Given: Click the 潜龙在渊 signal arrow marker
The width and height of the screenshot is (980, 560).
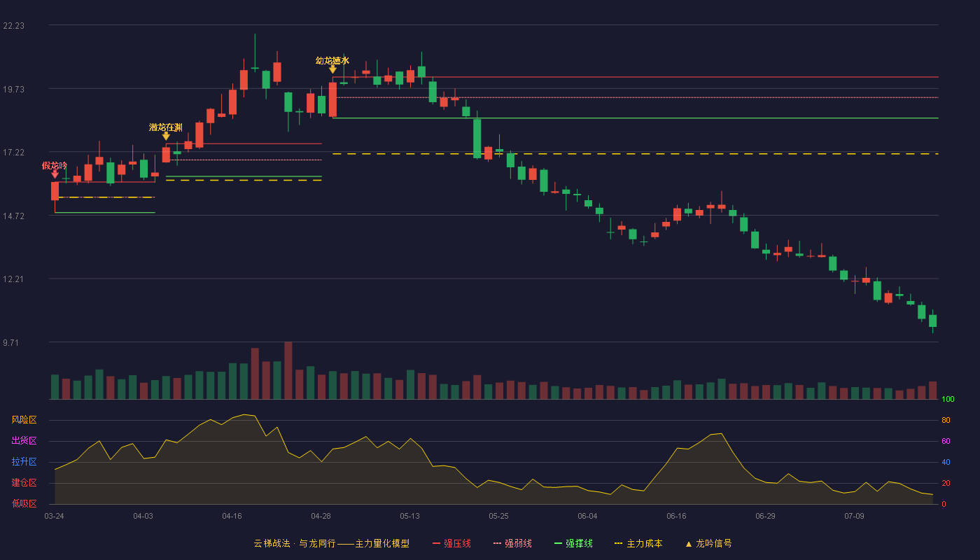Looking at the screenshot, I should coord(166,136).
